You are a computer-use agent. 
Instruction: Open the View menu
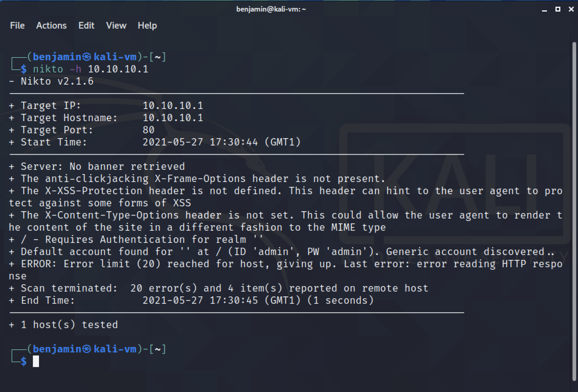click(x=116, y=26)
